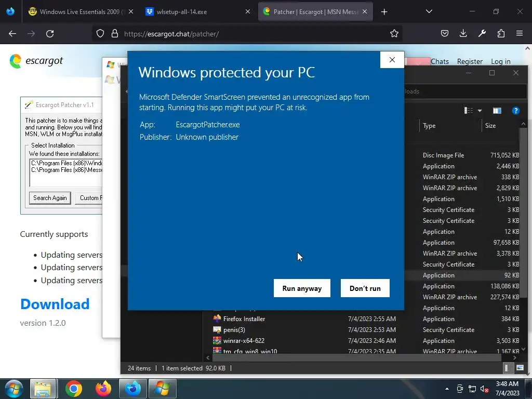
Task: Open Waterfox blue browser taskbar icon
Action: [x=132, y=389]
